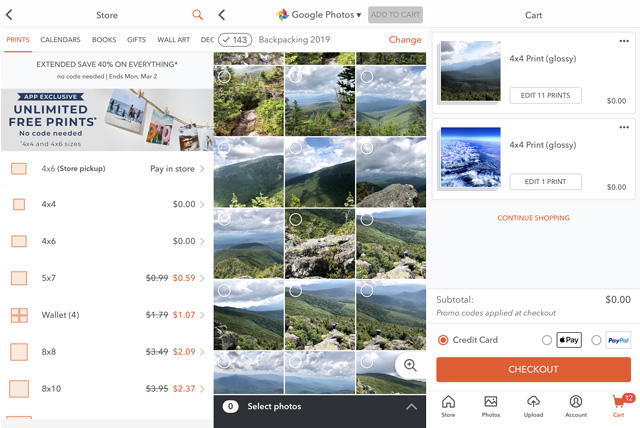Tap the 0 selected photos counter
The height and width of the screenshot is (428, 640).
tap(231, 406)
